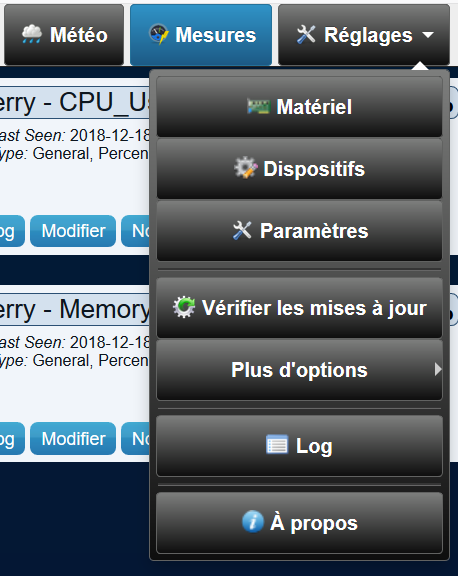Switch to the Météo tab
Viewport: 458px width, 576px height.
(64, 35)
